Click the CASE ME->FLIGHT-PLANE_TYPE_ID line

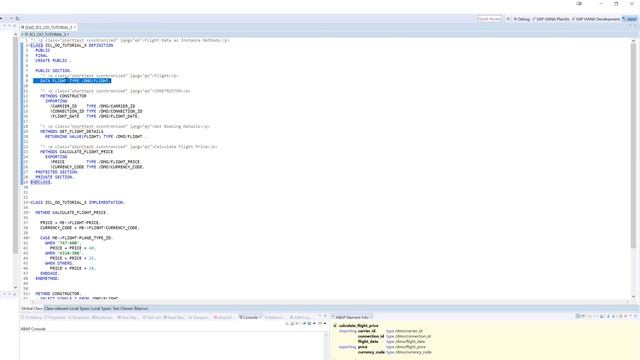pyautogui.click(x=76, y=238)
